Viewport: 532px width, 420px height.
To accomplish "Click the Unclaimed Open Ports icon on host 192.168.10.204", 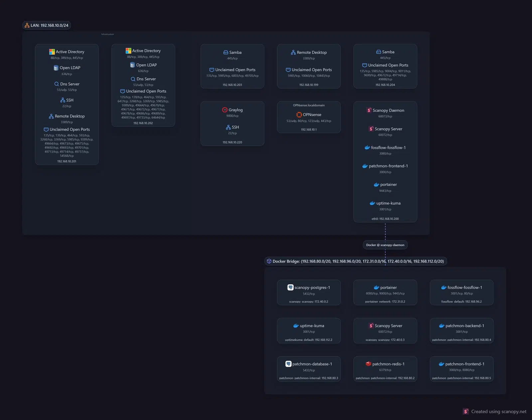I will point(364,65).
